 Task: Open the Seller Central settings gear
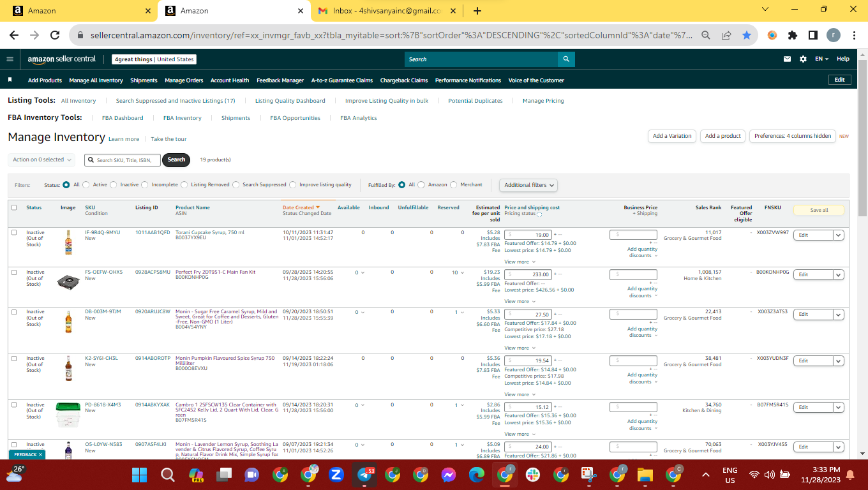coord(803,59)
